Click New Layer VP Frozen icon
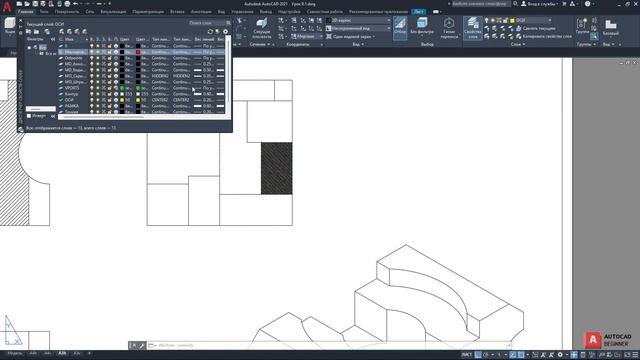The height and width of the screenshot is (360, 640). (x=69, y=31)
